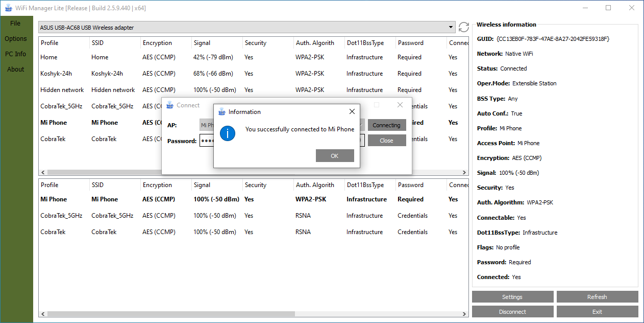
Task: Click Network value Native WiFi
Action: (519, 54)
